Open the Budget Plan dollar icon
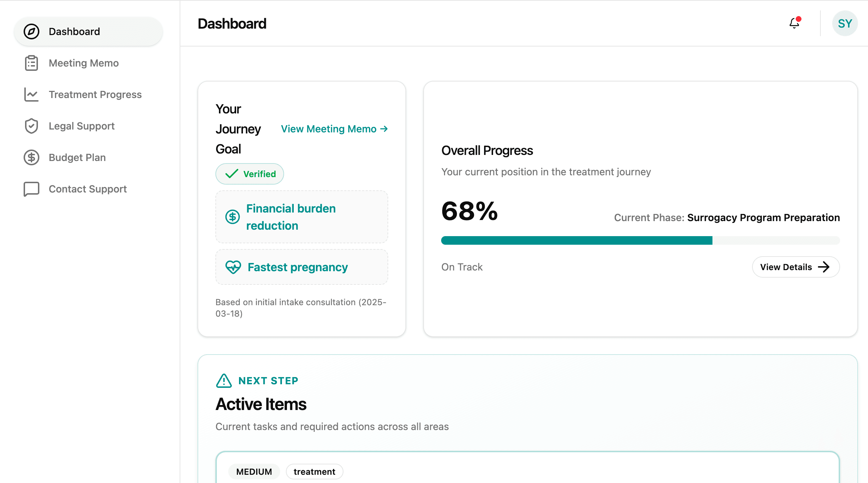This screenshot has height=483, width=868. click(31, 157)
